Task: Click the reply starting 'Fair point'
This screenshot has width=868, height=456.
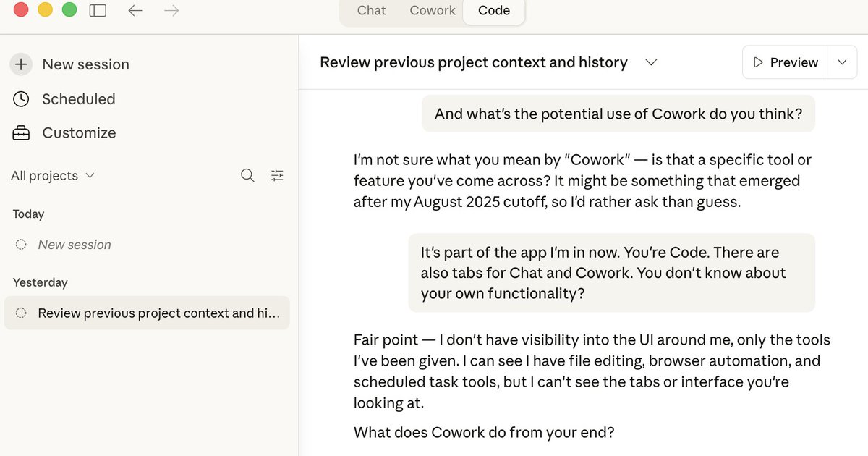Action: click(x=592, y=371)
